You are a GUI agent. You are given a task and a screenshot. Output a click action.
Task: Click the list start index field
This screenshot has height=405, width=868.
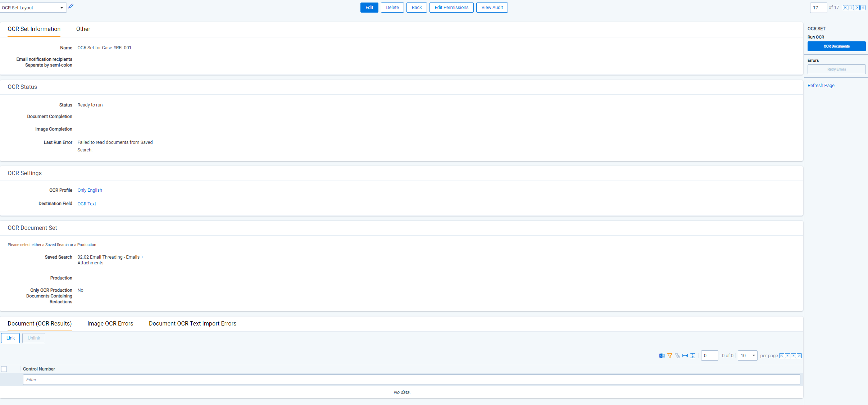point(709,356)
